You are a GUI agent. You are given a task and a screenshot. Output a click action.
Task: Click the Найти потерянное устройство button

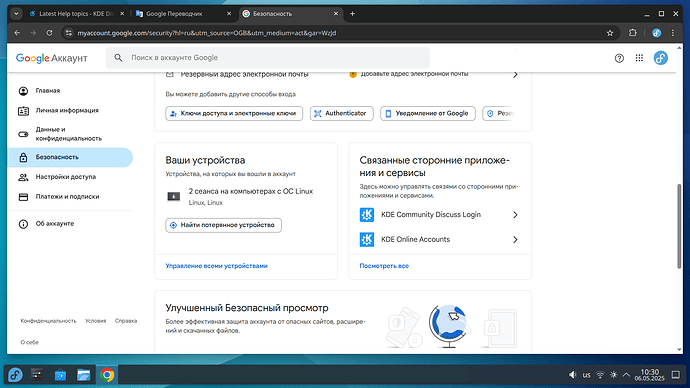coord(224,225)
